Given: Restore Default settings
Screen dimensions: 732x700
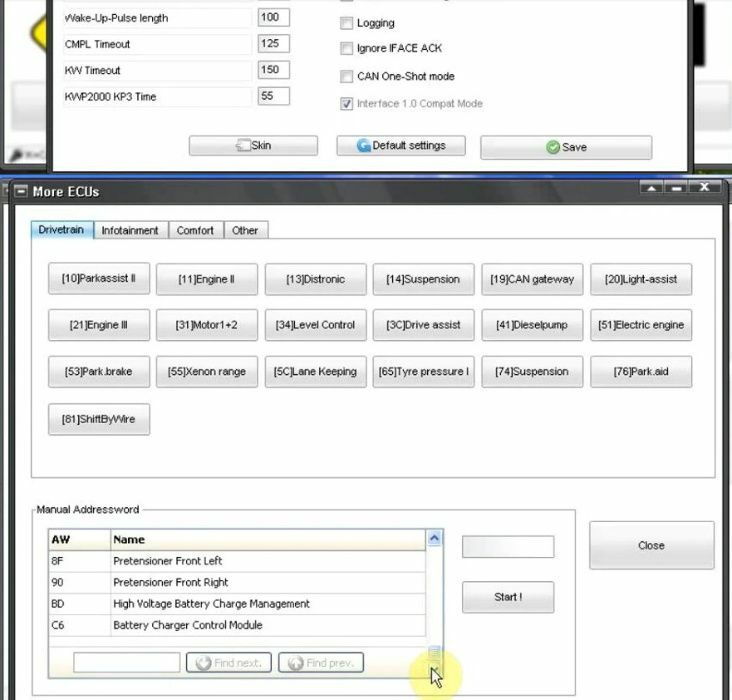Looking at the screenshot, I should point(401,146).
